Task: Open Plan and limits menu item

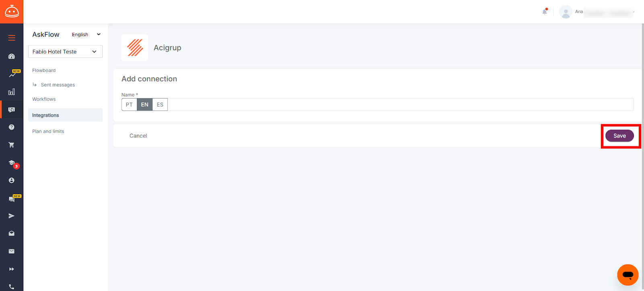Action: (48, 131)
